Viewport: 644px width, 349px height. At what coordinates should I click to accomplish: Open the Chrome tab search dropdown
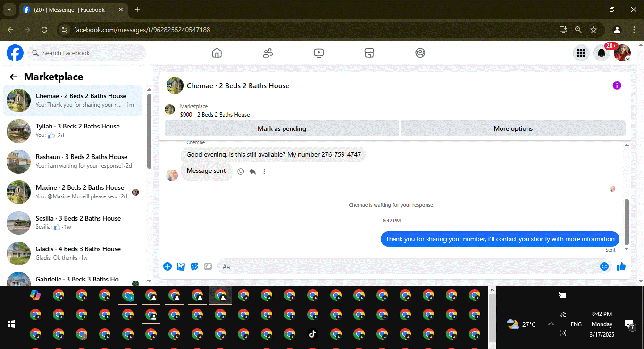9,9
